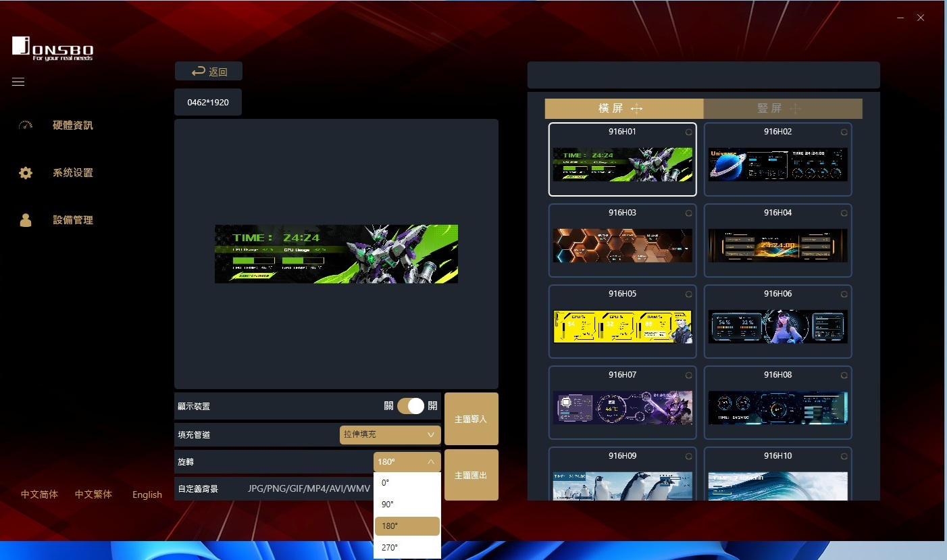This screenshot has width=947, height=560.
Task: Click the radio circle on 916H07
Action: 688,376
